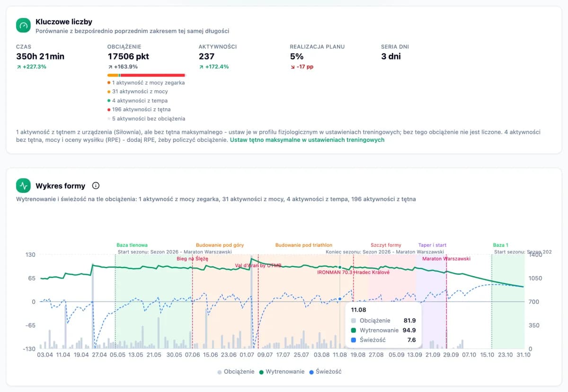Image resolution: width=568 pixels, height=392 pixels.
Task: Toggle the Obciążenie legend series
Action: [x=236, y=372]
